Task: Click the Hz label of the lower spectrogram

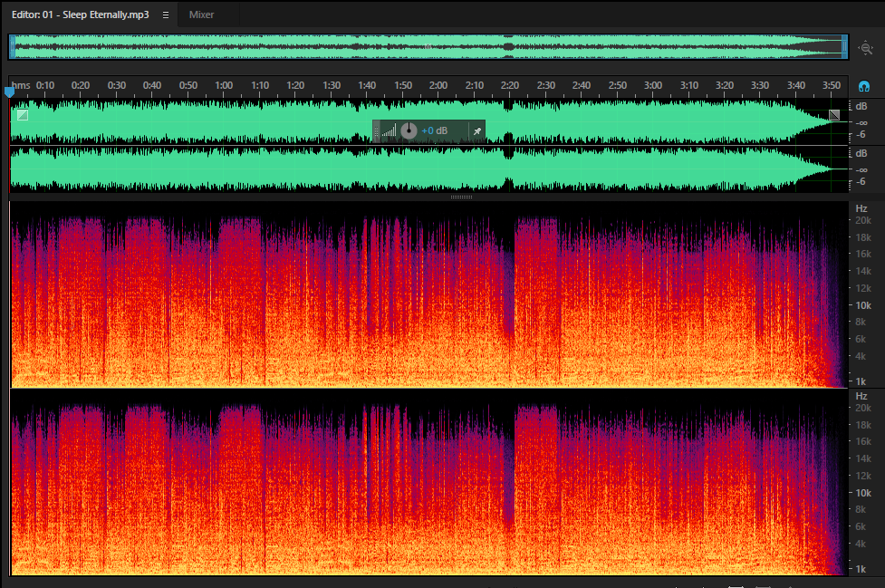Action: 861,396
